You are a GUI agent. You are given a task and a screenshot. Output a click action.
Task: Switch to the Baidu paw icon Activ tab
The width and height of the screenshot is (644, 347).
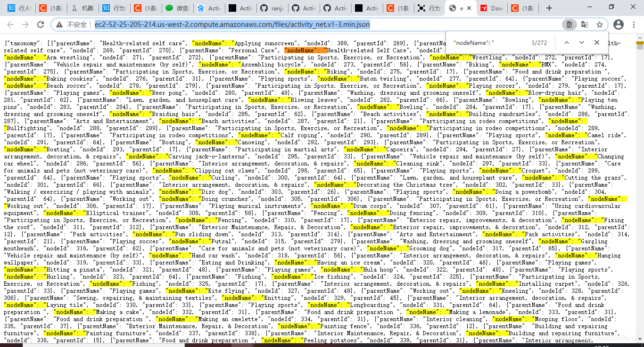pos(209,8)
